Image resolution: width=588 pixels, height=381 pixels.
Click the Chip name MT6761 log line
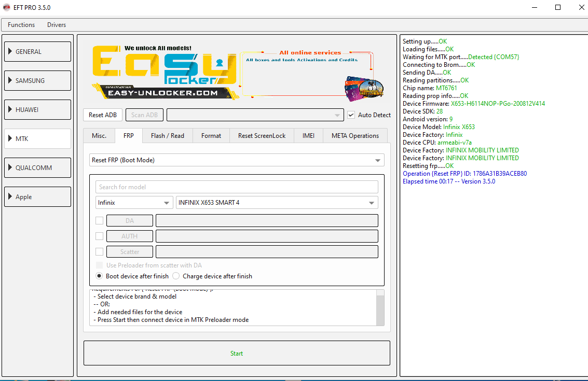click(x=430, y=88)
